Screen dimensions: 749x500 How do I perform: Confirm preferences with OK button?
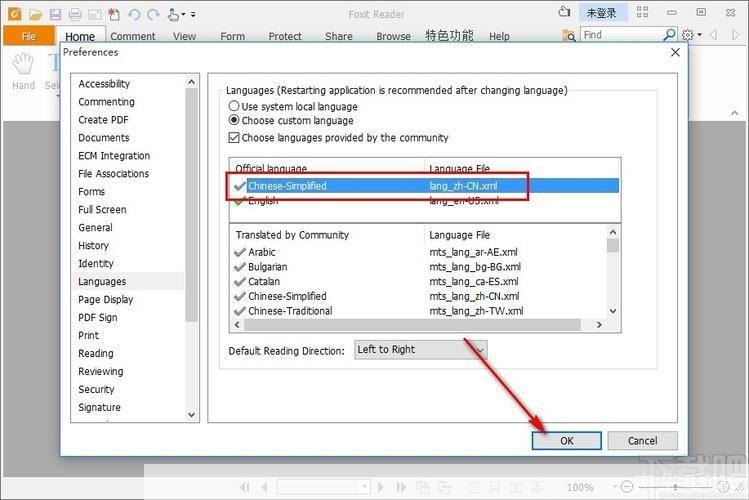tap(567, 441)
